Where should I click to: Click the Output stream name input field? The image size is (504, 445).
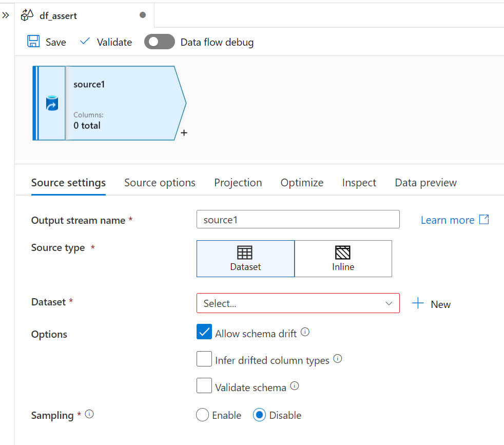click(298, 220)
